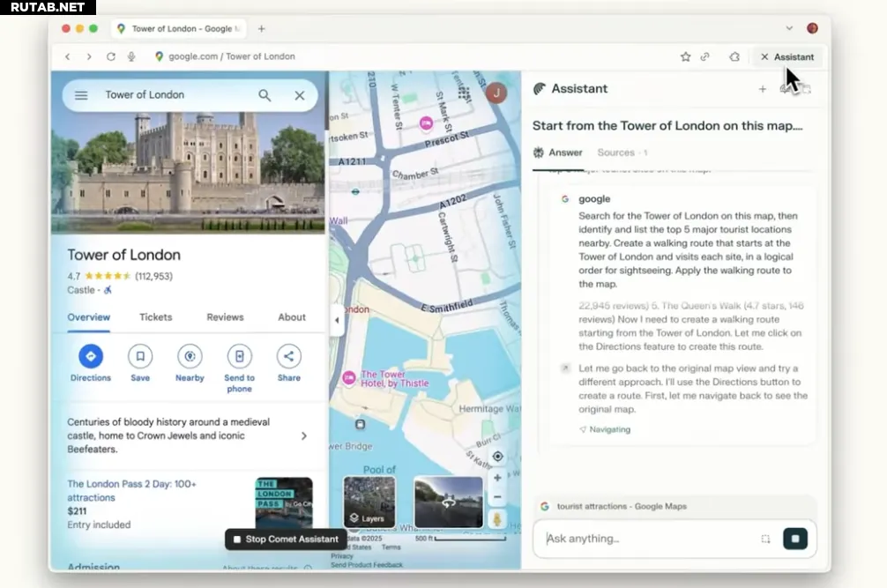Image resolution: width=887 pixels, height=588 pixels.
Task: Click Send Product Feedback link
Action: point(367,565)
